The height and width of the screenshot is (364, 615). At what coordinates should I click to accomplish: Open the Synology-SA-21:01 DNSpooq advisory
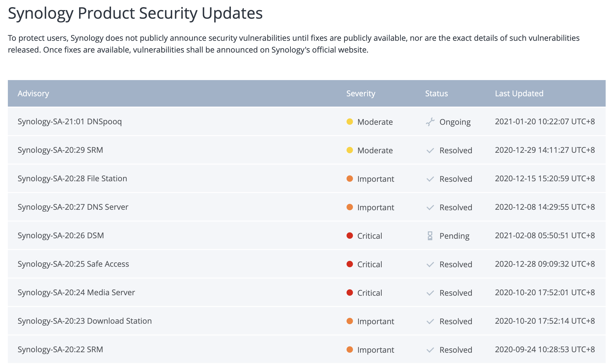pos(70,122)
